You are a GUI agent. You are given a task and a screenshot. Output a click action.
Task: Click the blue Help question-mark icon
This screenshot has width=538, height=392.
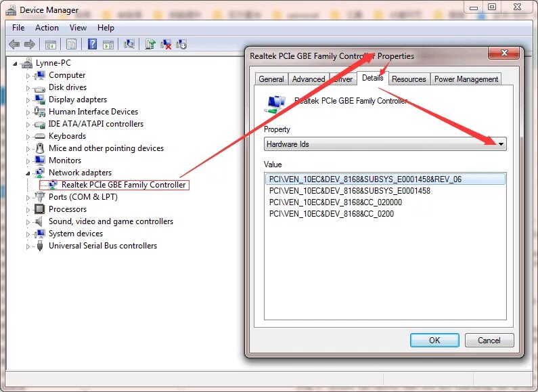(92, 44)
